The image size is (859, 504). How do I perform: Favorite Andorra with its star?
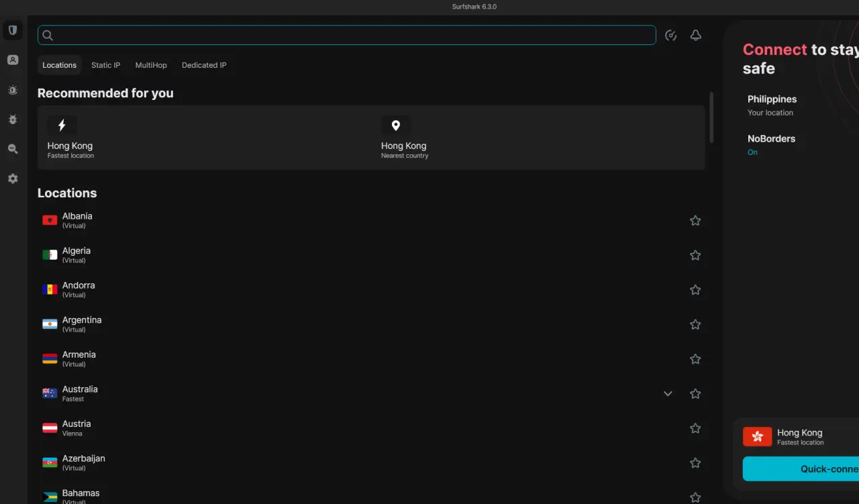tap(695, 290)
